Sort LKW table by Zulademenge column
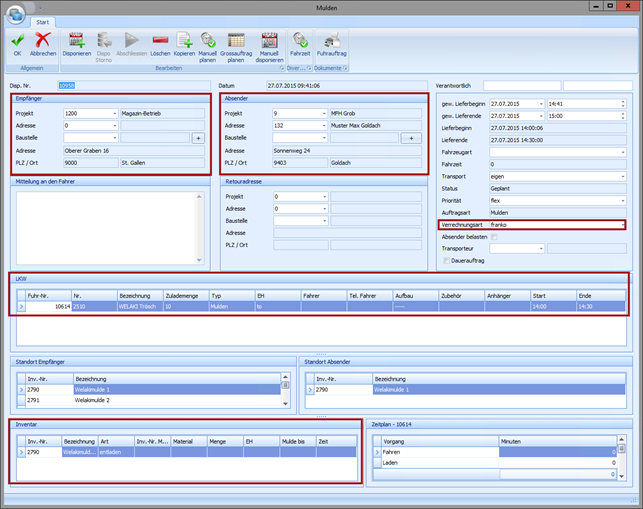 pos(186,296)
